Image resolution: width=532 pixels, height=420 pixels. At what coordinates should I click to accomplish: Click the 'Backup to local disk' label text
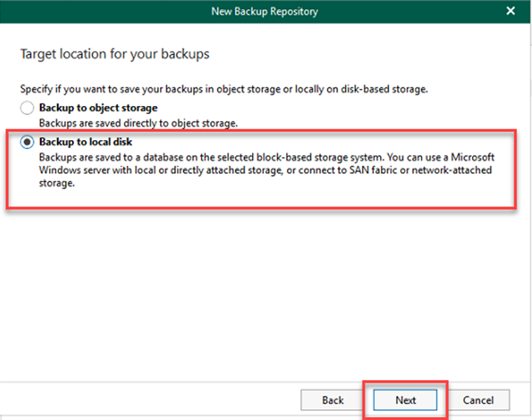coord(85,142)
